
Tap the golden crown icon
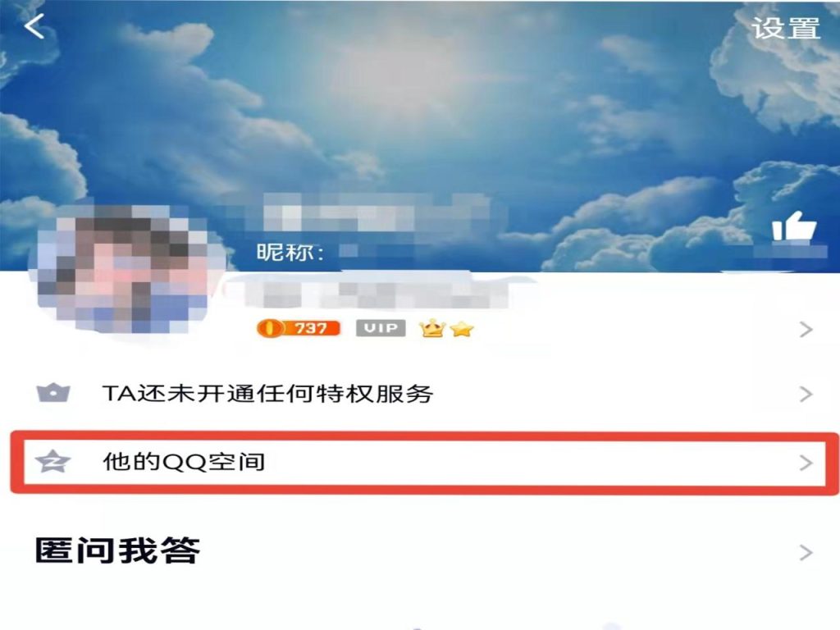pyautogui.click(x=432, y=328)
